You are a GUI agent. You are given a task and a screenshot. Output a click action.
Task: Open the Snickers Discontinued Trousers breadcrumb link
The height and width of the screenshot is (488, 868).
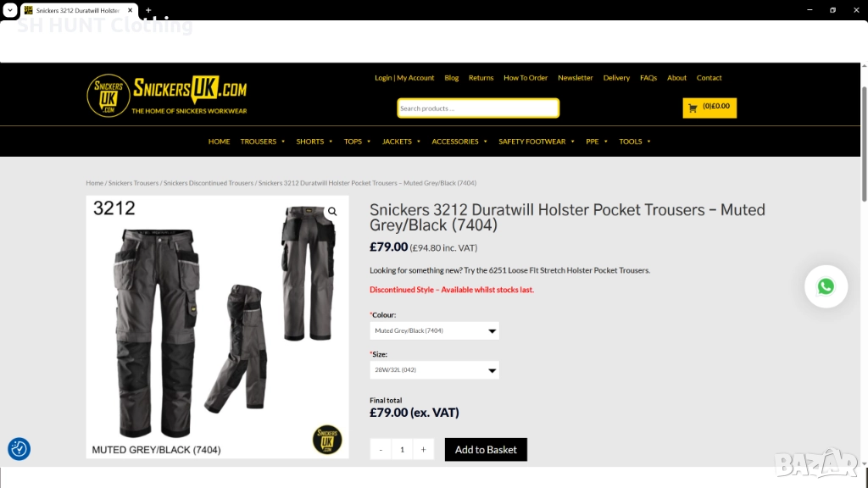pyautogui.click(x=209, y=183)
